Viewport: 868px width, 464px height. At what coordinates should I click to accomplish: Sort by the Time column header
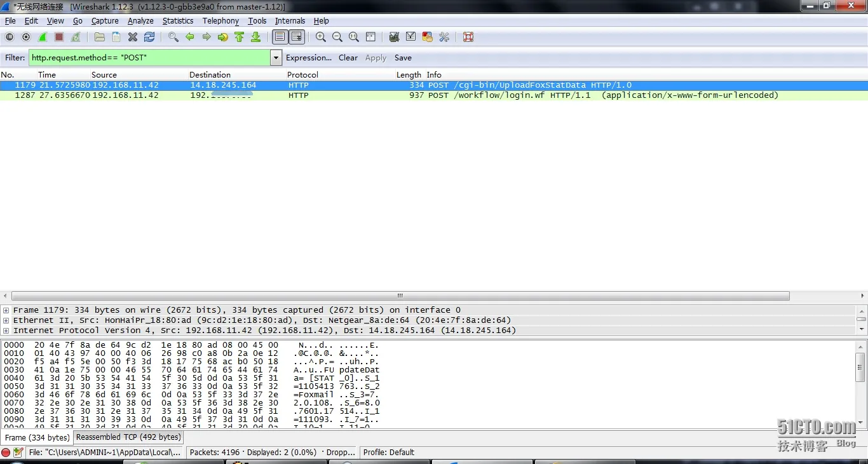(x=47, y=75)
